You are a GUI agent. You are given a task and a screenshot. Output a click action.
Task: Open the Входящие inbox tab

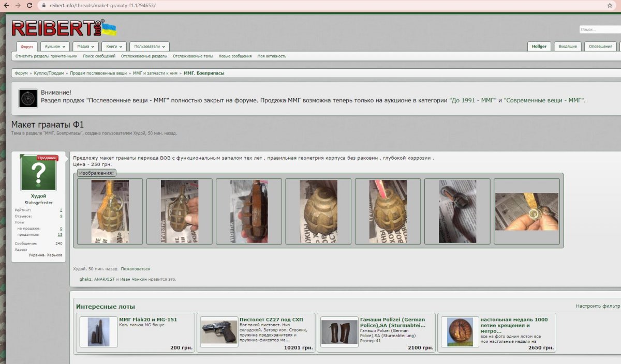568,47
